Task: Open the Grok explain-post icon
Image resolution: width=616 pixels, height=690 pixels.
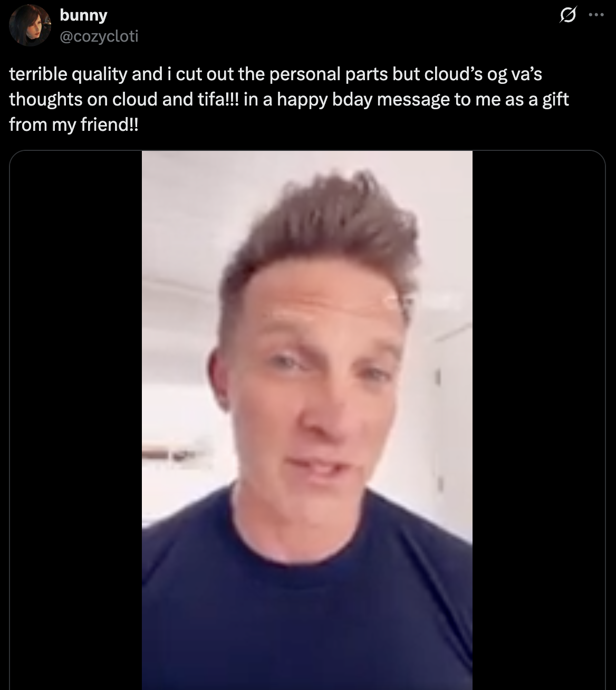Action: (567, 16)
